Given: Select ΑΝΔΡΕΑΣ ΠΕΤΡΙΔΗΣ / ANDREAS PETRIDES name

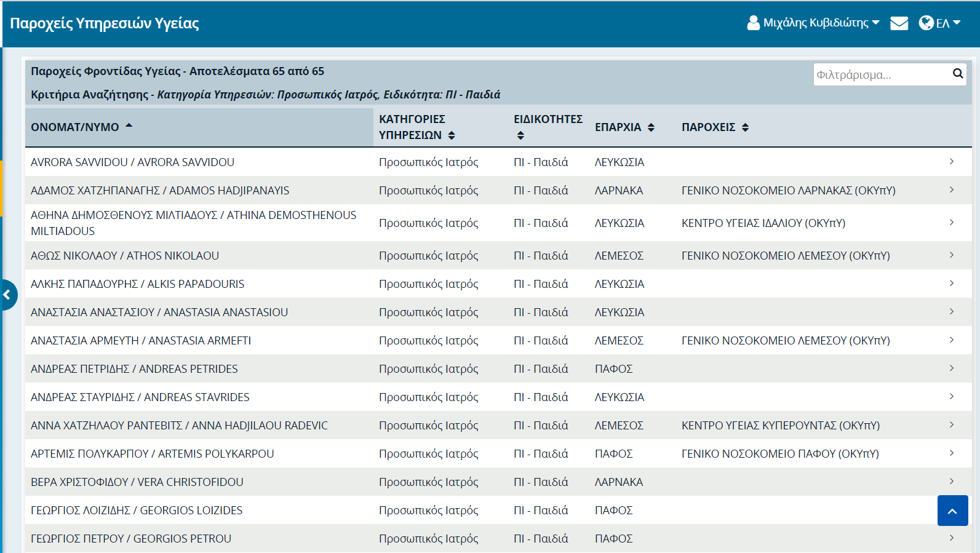Looking at the screenshot, I should [134, 369].
